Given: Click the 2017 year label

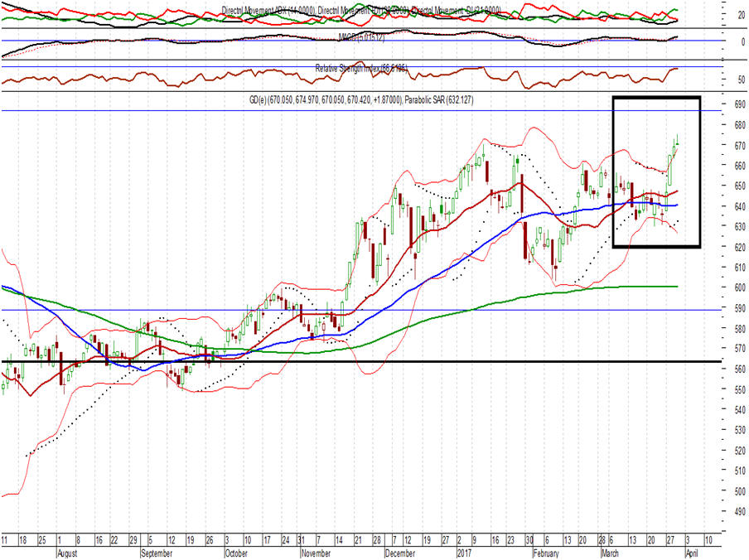Looking at the screenshot, I should [464, 553].
